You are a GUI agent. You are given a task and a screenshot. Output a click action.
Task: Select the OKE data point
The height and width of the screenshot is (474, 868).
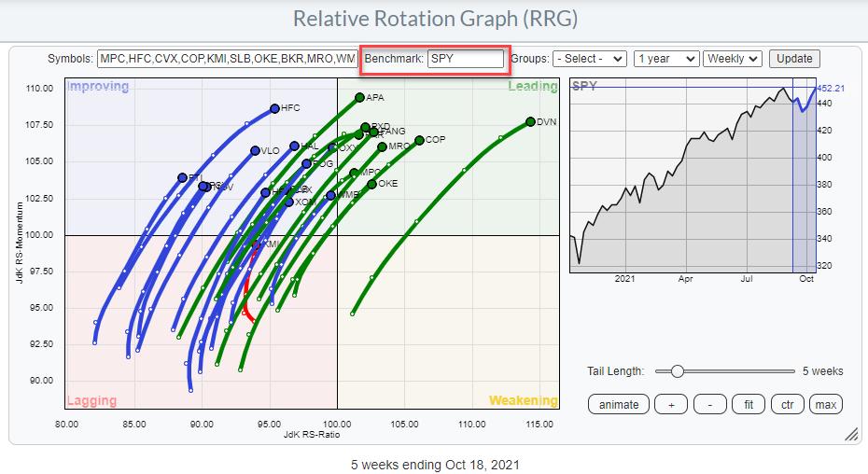tap(371, 184)
